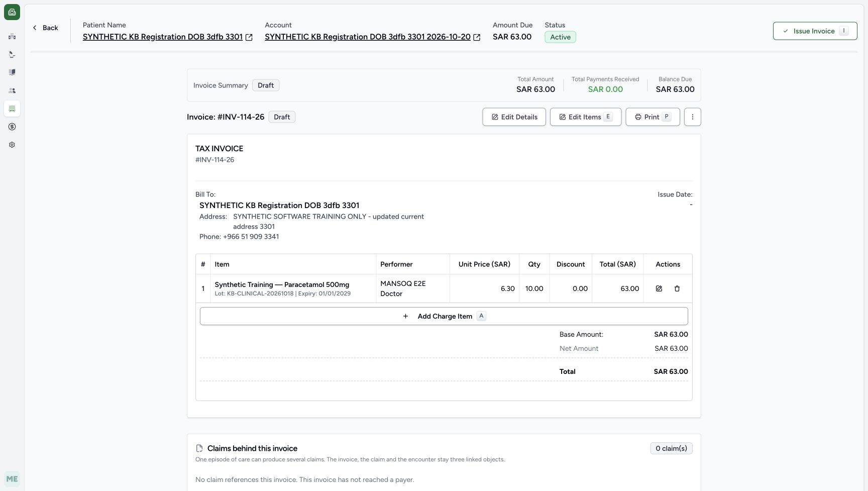Viewport: 868px width, 491px height.
Task: Print the invoice
Action: click(653, 117)
